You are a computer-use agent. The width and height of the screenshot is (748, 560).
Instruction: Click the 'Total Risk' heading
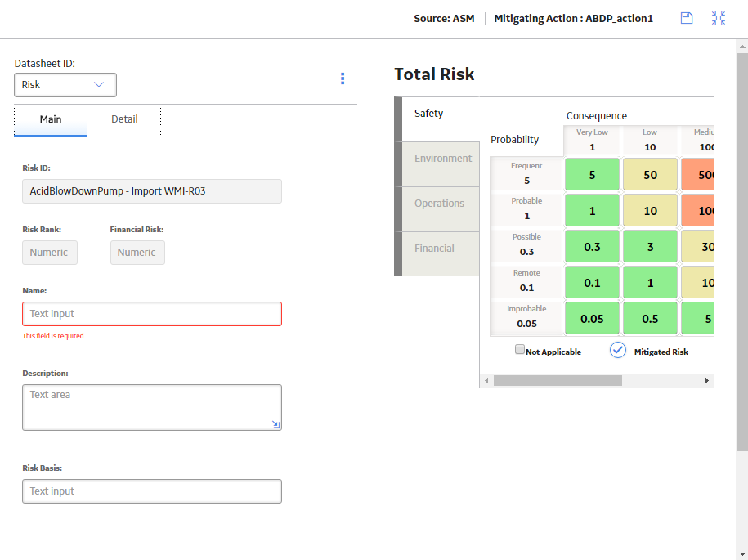click(x=434, y=74)
